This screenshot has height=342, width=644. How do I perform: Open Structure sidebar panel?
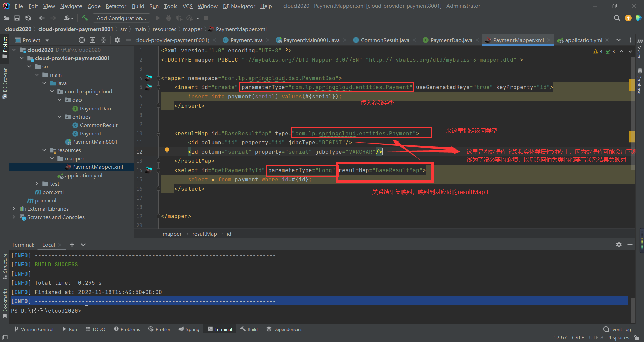[5, 267]
